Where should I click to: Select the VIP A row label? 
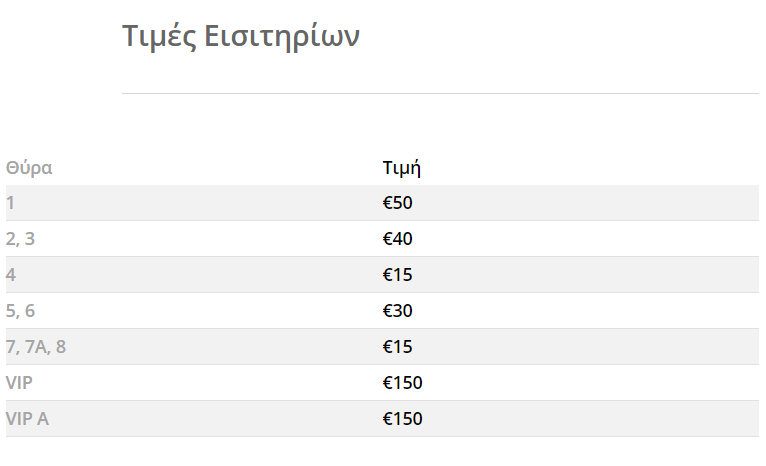coord(27,419)
